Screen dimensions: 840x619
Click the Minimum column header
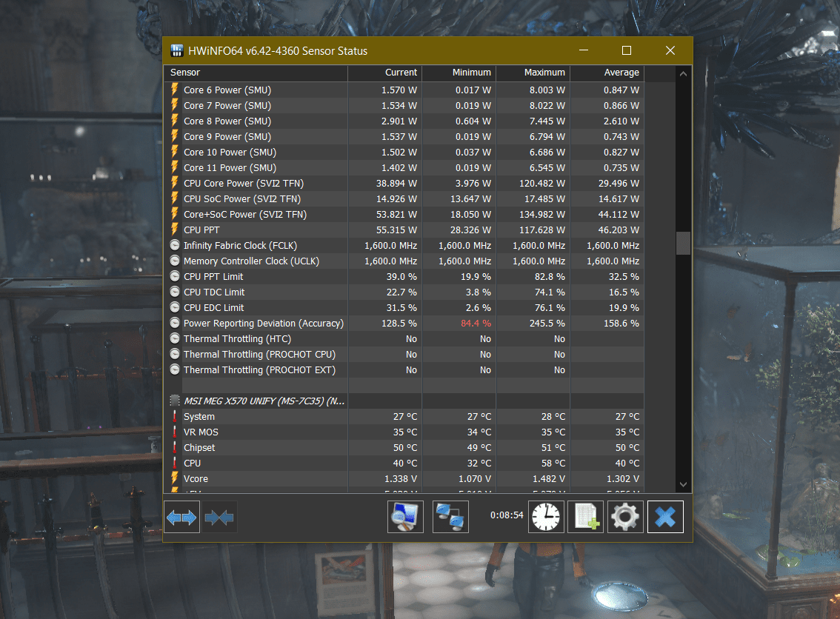[x=459, y=73]
